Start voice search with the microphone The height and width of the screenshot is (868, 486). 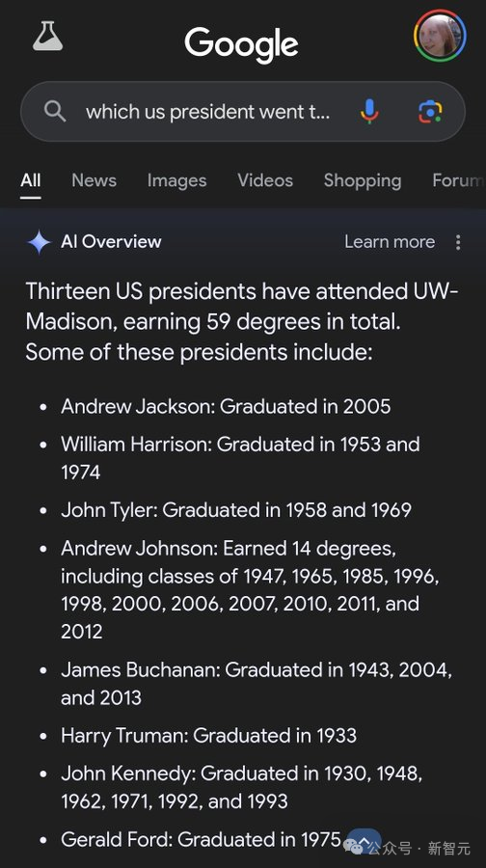(369, 112)
